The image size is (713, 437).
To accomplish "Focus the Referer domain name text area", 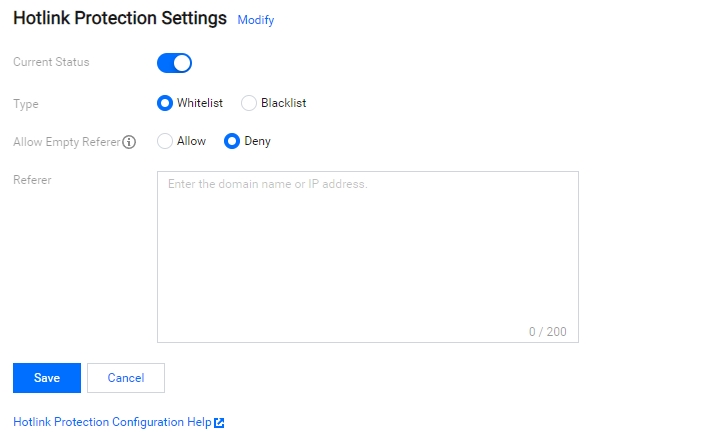I will 368,257.
